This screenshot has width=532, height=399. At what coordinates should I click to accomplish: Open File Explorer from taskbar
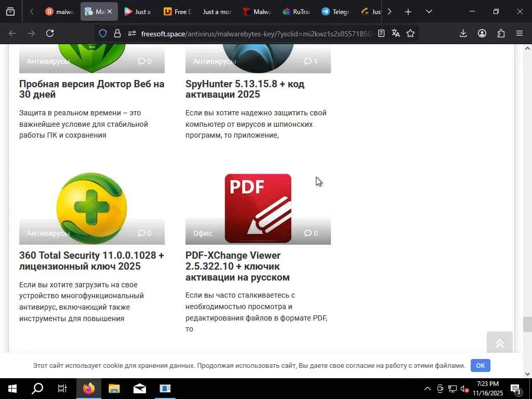click(x=114, y=389)
